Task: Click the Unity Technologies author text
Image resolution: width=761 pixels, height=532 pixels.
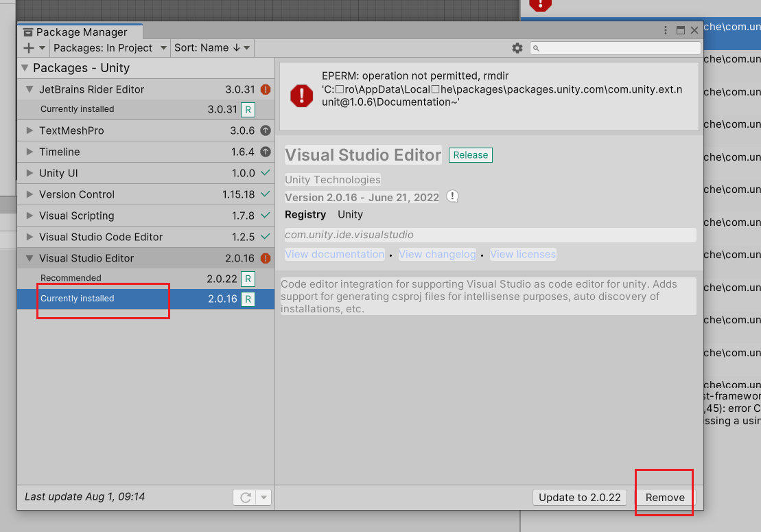Action: click(332, 180)
